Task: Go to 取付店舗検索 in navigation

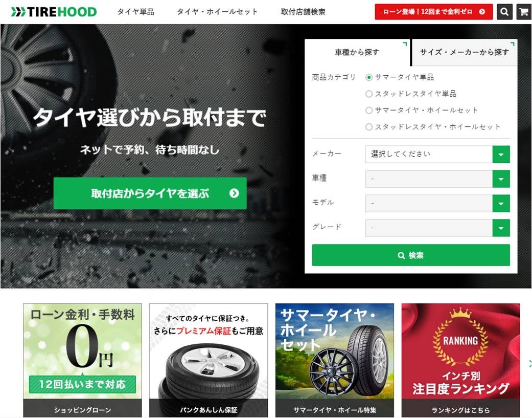Action: [x=303, y=12]
